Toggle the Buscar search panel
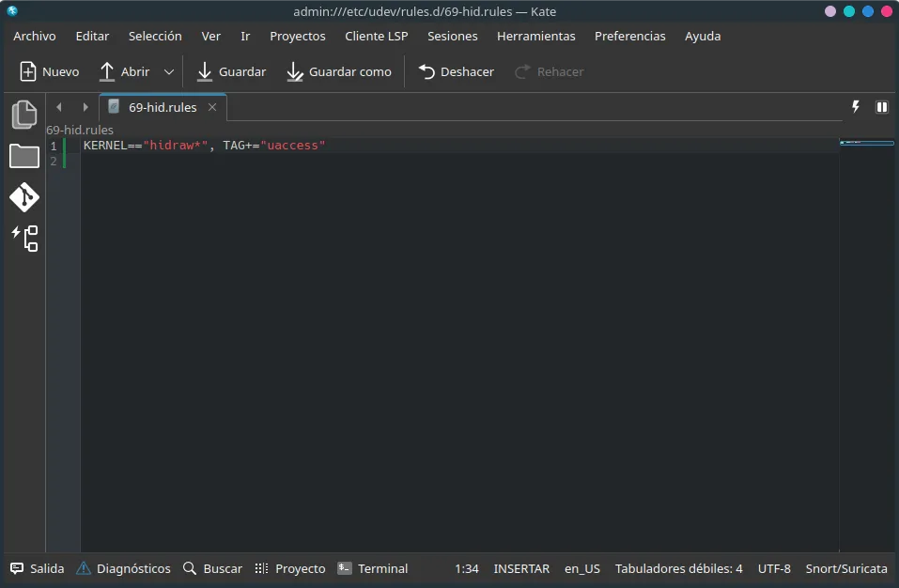The height and width of the screenshot is (588, 899). click(x=212, y=568)
